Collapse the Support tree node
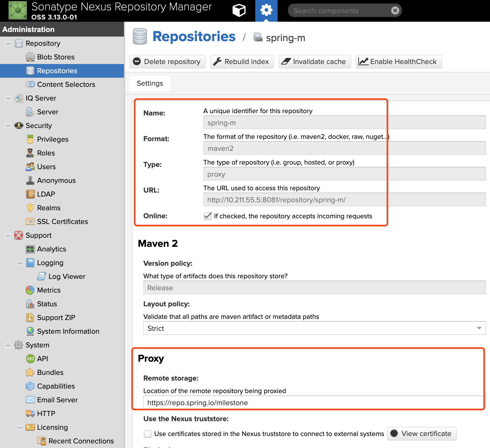490x448 pixels. (8, 236)
